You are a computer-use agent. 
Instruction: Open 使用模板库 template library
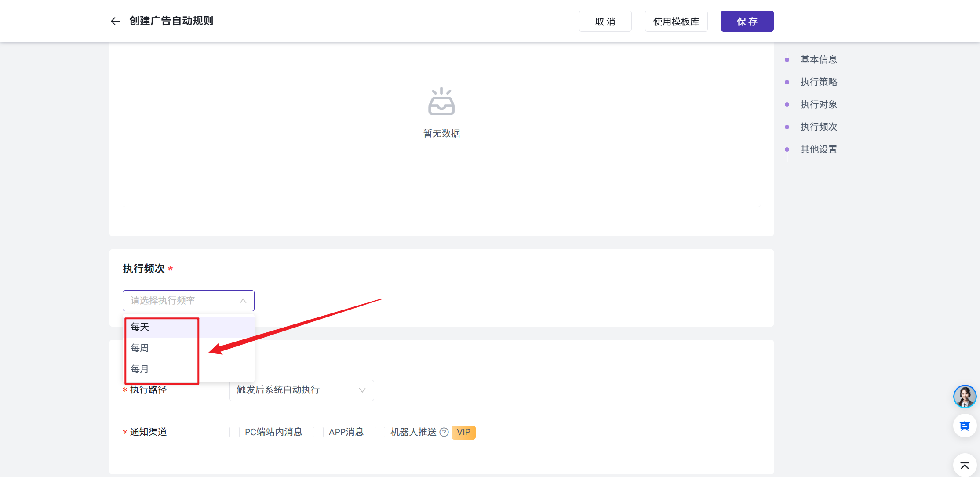click(676, 21)
